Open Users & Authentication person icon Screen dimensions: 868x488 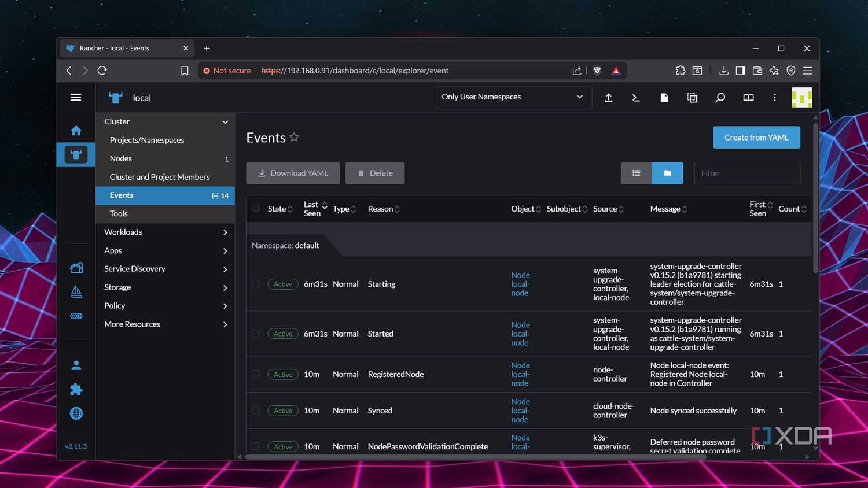(x=76, y=365)
